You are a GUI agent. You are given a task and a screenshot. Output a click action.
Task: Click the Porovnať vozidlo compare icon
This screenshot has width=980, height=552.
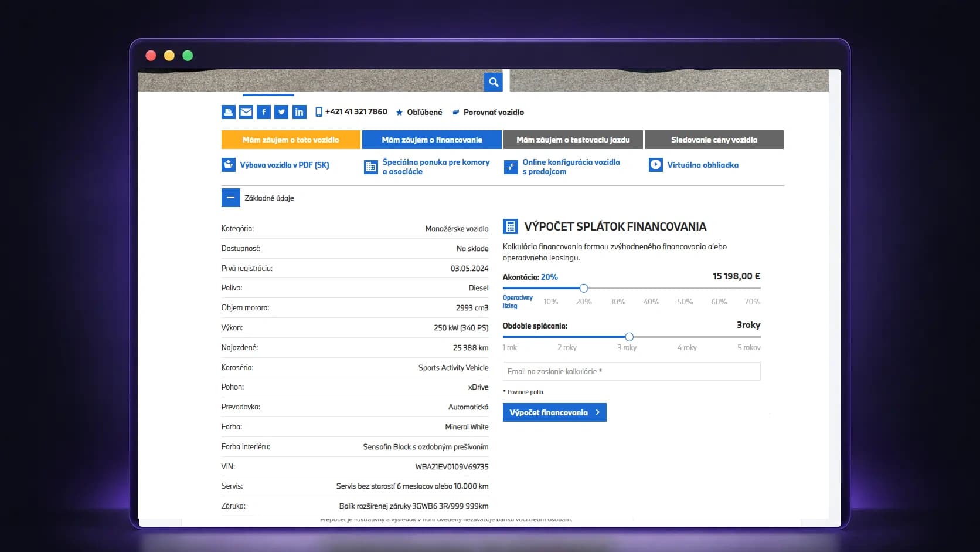456,112
